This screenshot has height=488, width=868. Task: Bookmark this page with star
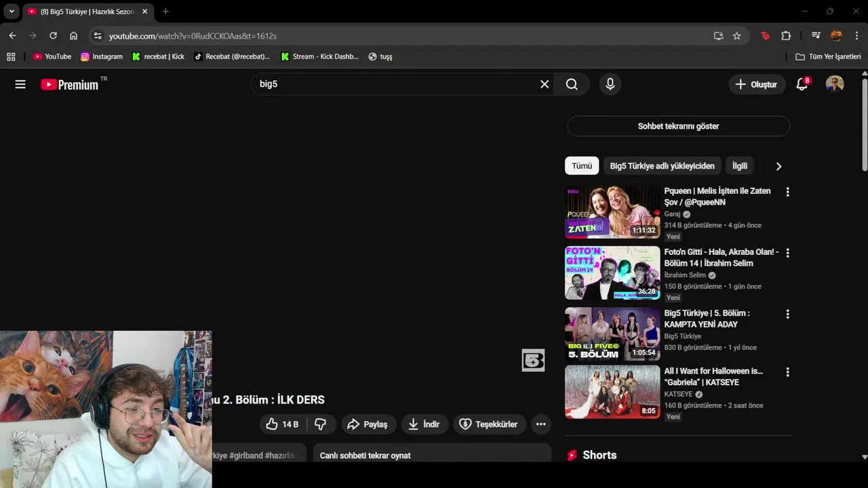(x=736, y=36)
